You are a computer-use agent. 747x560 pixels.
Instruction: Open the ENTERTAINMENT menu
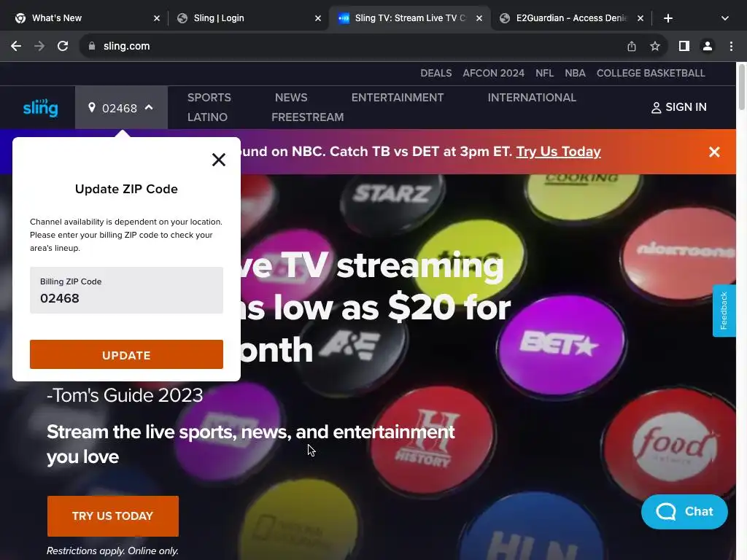pyautogui.click(x=398, y=98)
